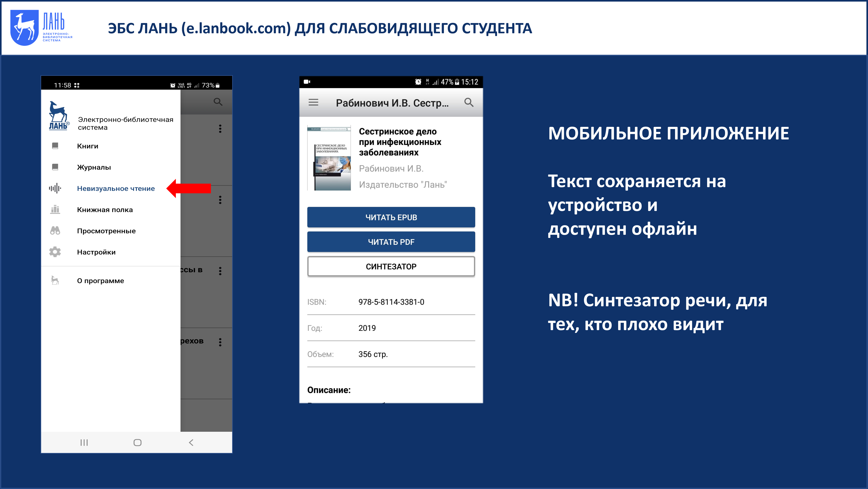Click toolbar title Рабинович И.В. Сестр...
868x489 pixels.
click(392, 103)
